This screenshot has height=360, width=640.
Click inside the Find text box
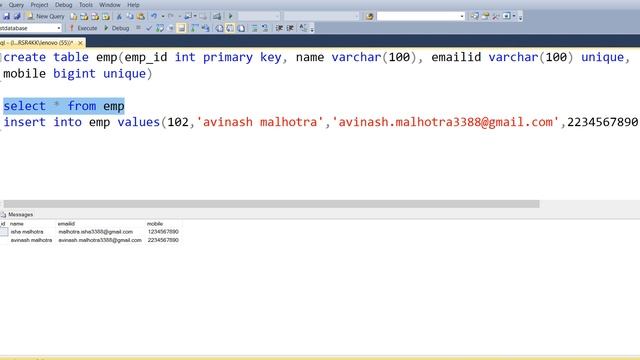point(418,16)
